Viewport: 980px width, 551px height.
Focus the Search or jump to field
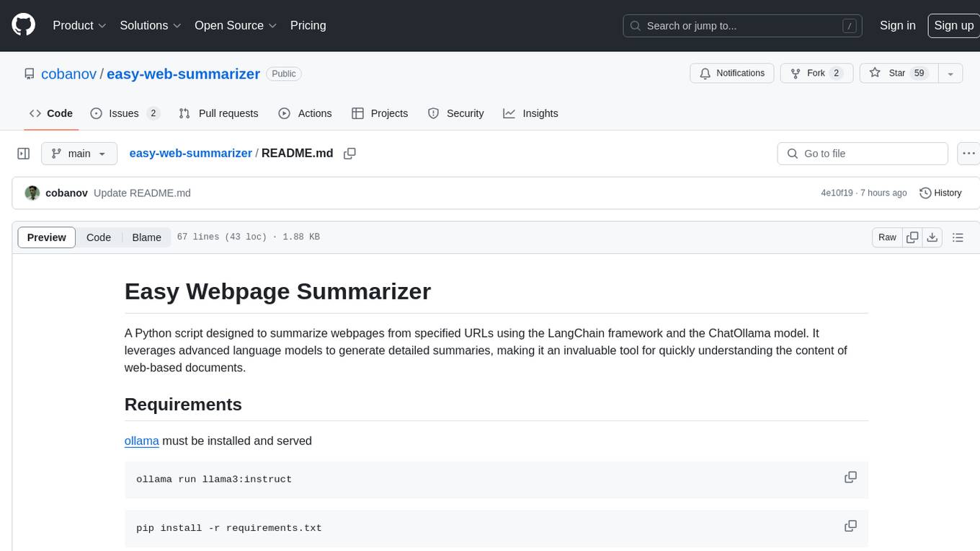[744, 26]
